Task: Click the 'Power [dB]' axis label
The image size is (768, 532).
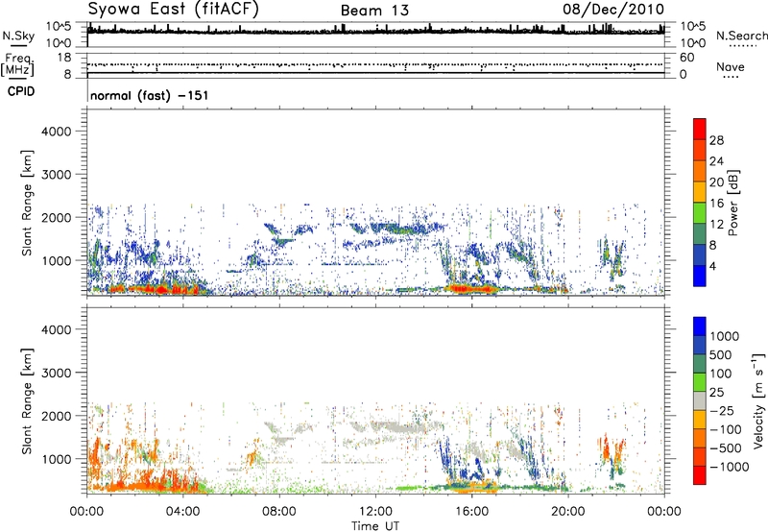Action: (x=732, y=203)
